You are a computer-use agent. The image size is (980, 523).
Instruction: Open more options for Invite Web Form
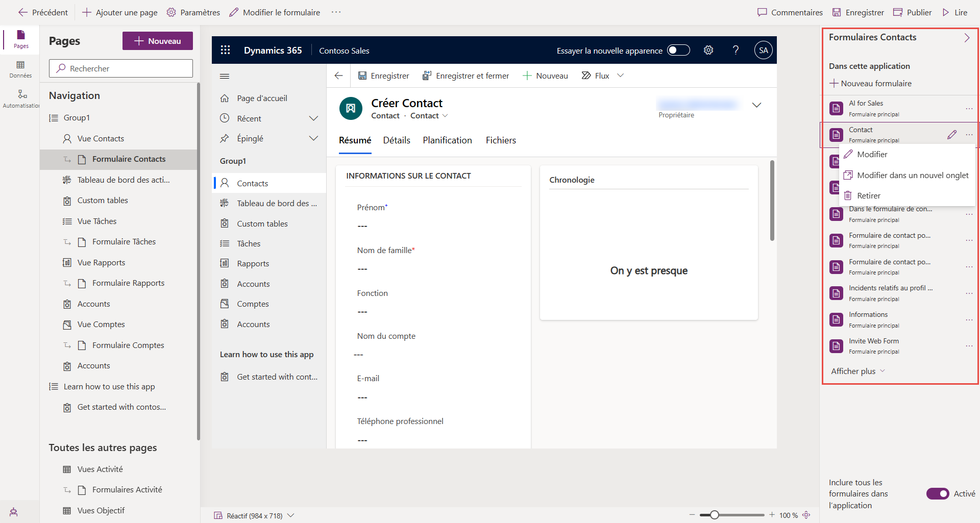[969, 346]
